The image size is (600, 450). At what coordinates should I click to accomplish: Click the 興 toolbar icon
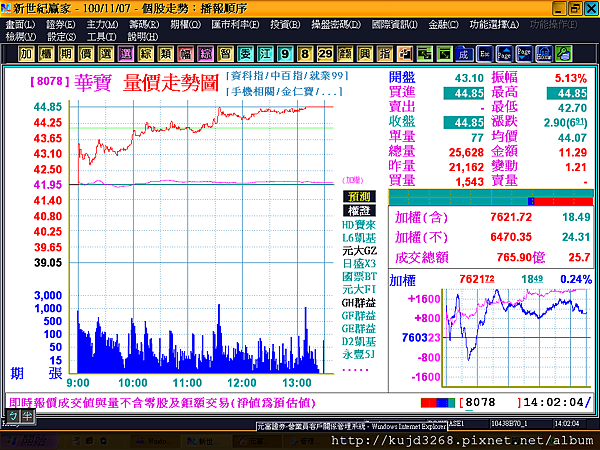pyautogui.click(x=365, y=54)
